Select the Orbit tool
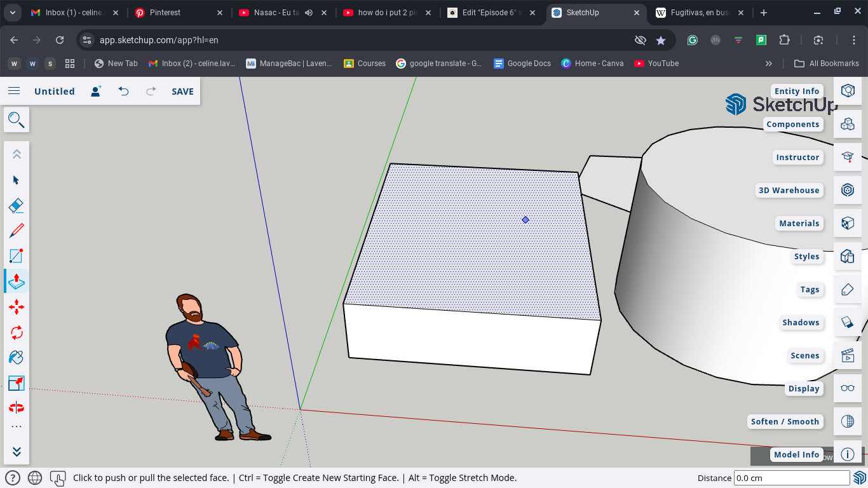The width and height of the screenshot is (868, 488). coord(17,407)
